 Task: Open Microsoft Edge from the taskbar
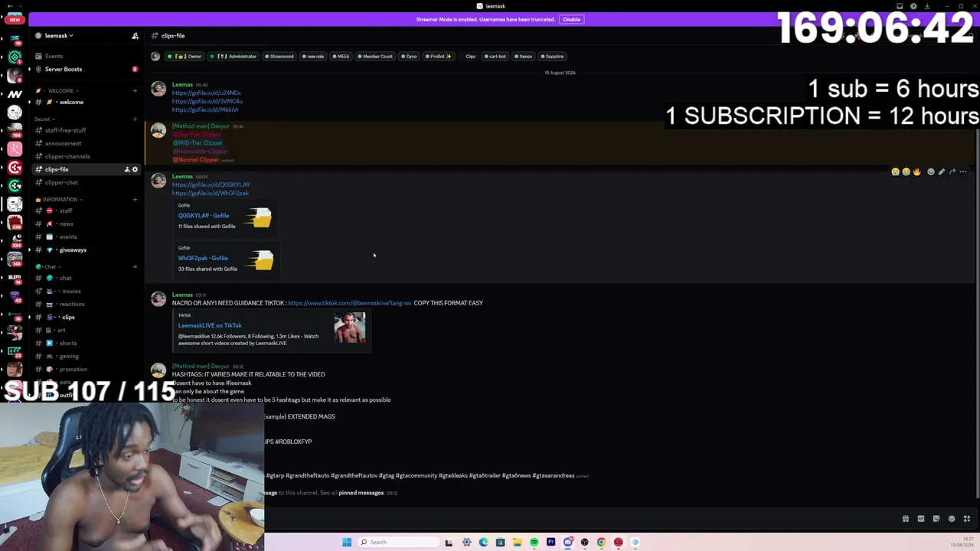483,543
